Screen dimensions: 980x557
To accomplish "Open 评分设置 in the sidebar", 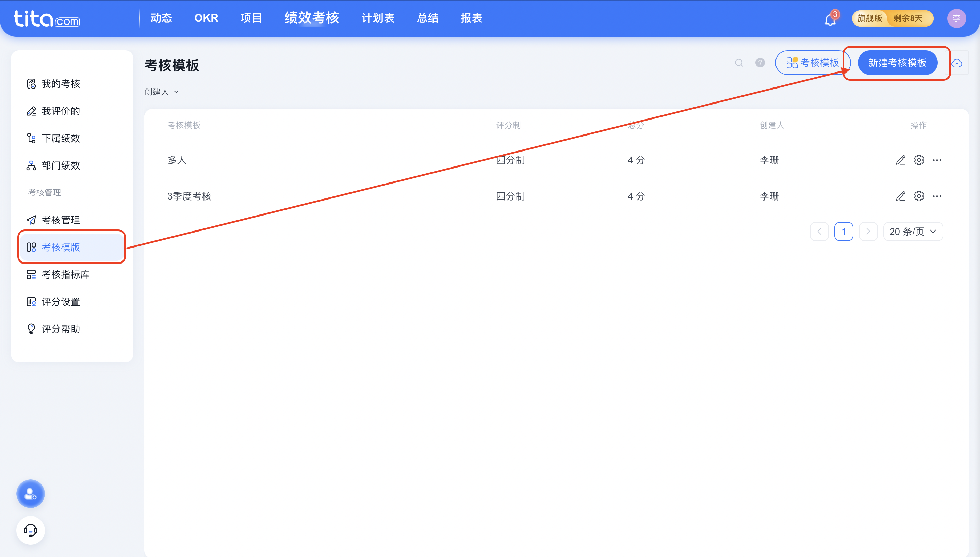I will [x=60, y=302].
